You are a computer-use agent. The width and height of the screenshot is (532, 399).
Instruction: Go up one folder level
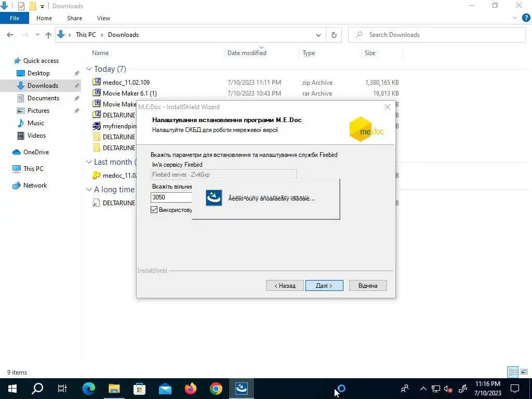pyautogui.click(x=48, y=35)
